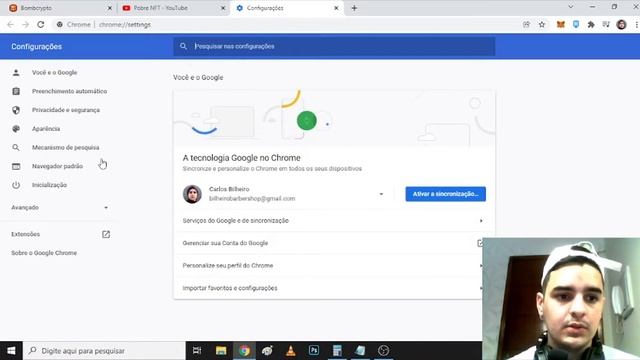Viewport: 640px width, 360px height.
Task: Open the Extensions puzzle piece menu
Action: [591, 24]
